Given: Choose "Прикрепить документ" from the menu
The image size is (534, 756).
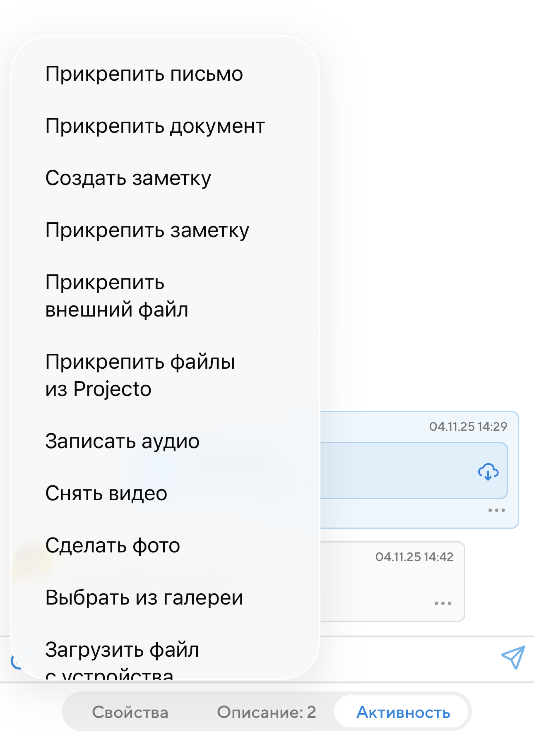Looking at the screenshot, I should (x=155, y=126).
